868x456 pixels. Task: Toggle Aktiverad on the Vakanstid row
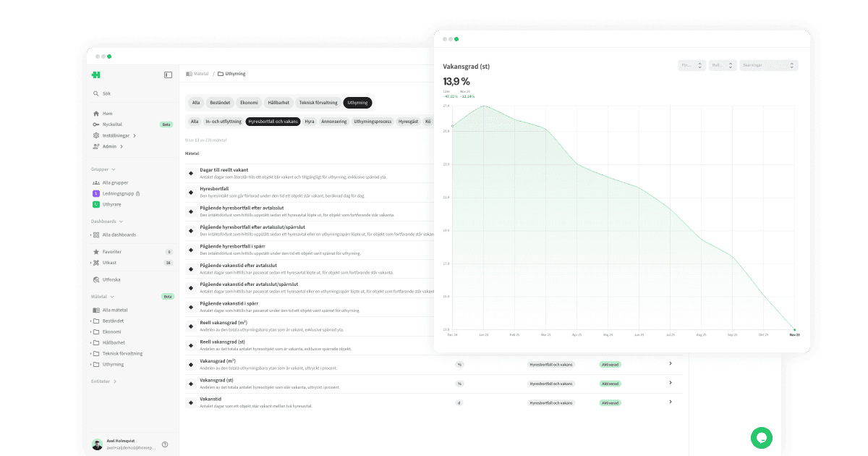point(610,402)
